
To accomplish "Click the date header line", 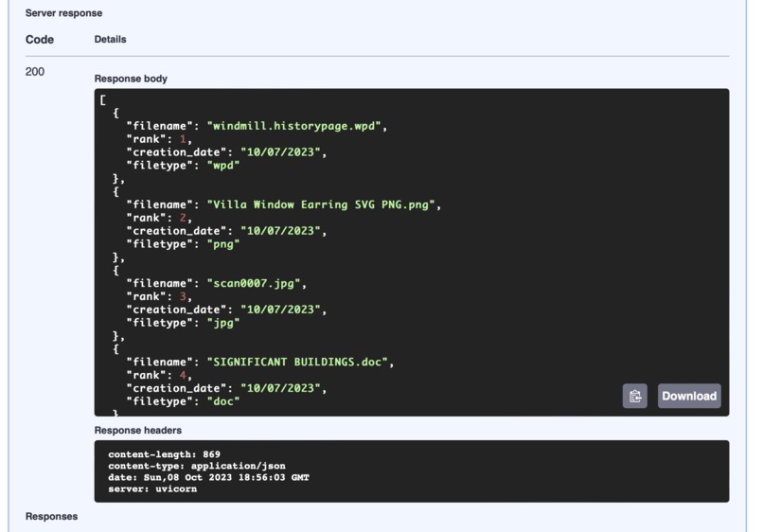I will pos(208,477).
